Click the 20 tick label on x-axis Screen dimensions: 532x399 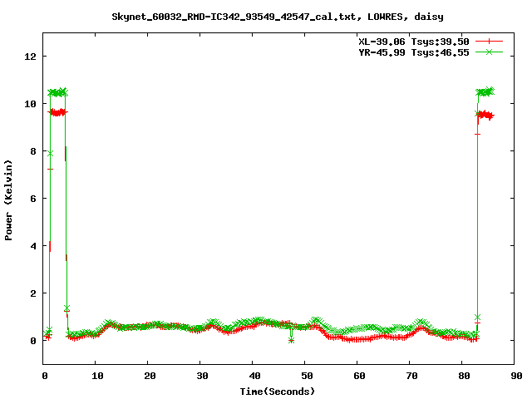point(148,376)
